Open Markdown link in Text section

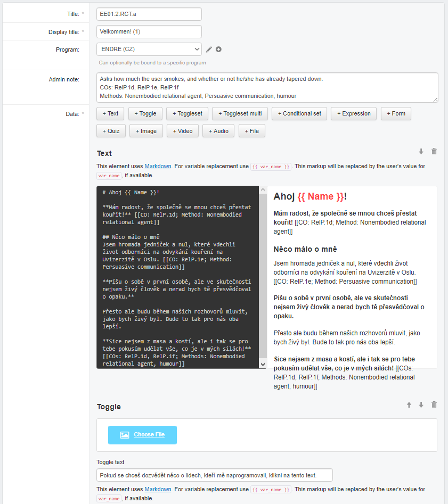pyautogui.click(x=158, y=166)
